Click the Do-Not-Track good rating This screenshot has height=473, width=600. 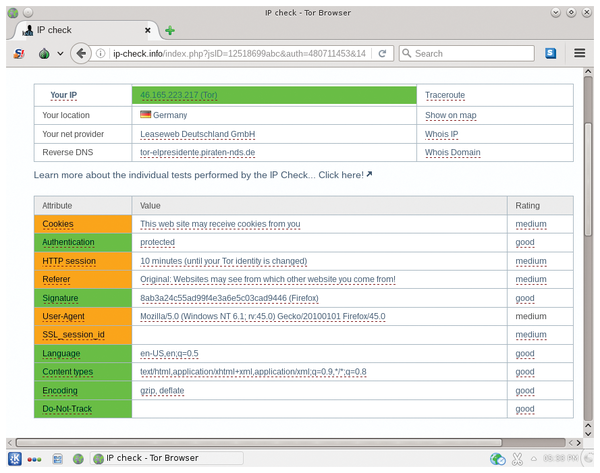[525, 409]
